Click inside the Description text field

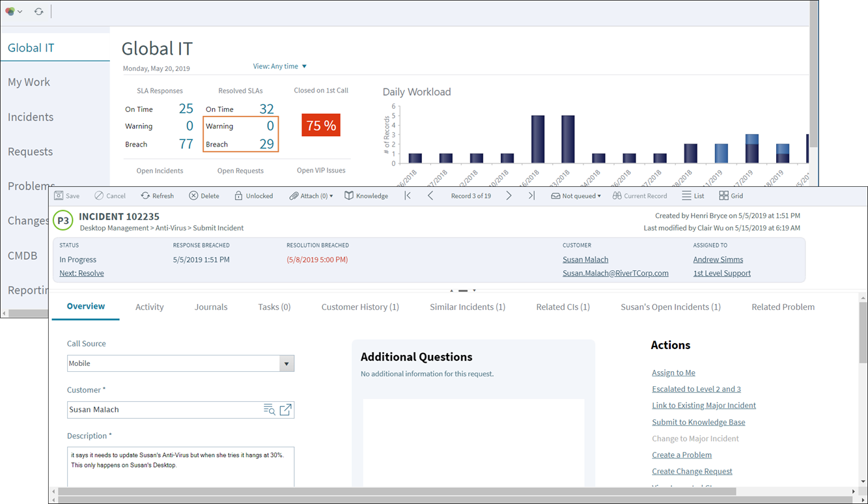[x=180, y=466]
